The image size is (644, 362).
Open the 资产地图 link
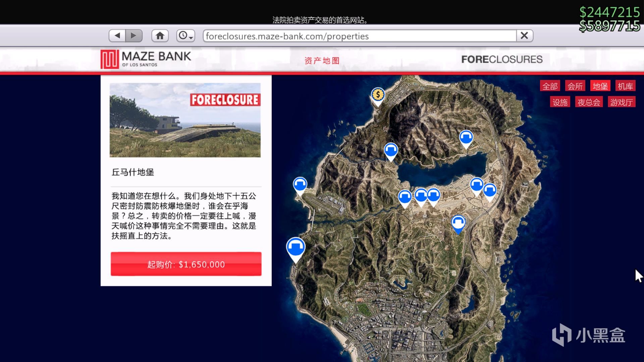322,61
